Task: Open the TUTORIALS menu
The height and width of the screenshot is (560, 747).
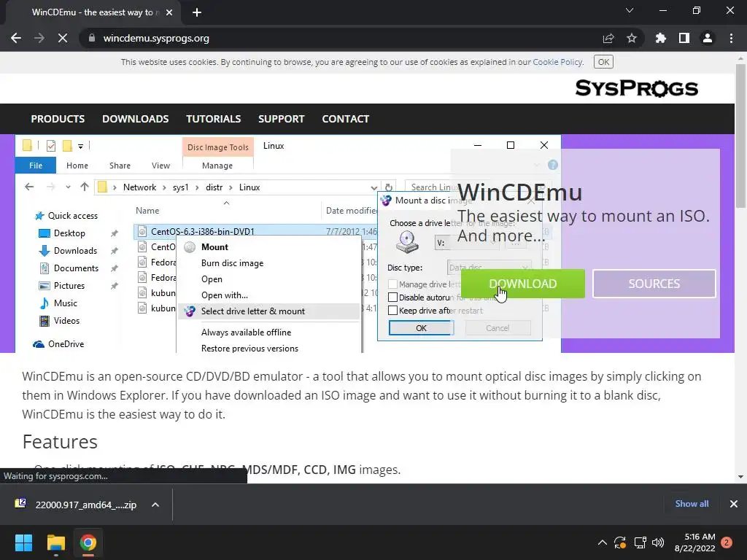Action: (214, 119)
